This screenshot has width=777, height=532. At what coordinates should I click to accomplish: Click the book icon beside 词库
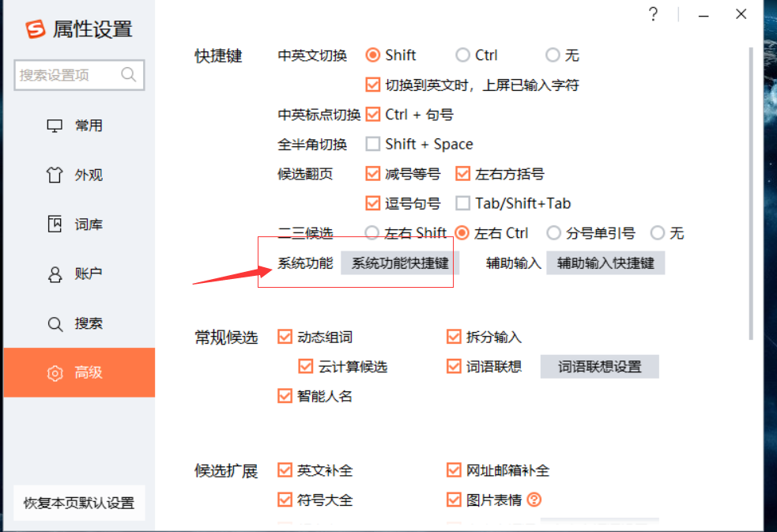point(53,224)
